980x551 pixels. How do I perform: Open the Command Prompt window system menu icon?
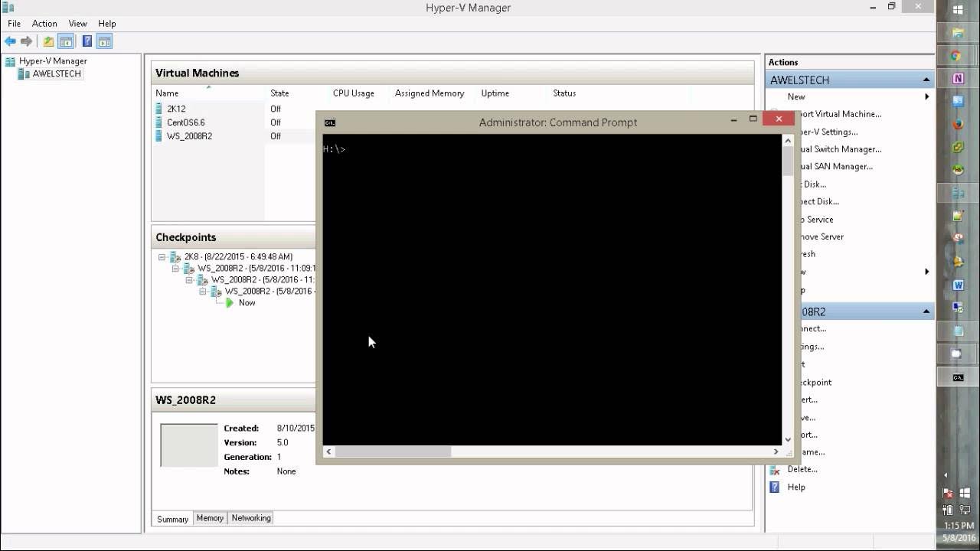click(329, 122)
